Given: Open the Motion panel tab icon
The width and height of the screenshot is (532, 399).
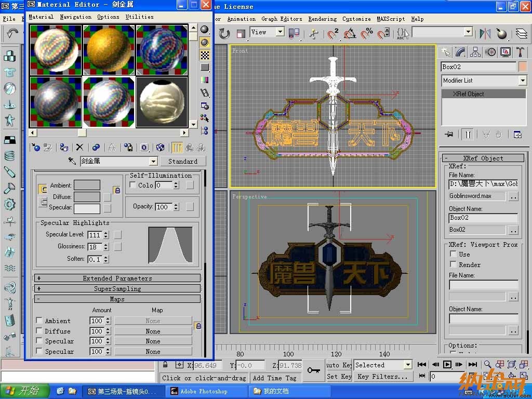Looking at the screenshot, I should 490,52.
